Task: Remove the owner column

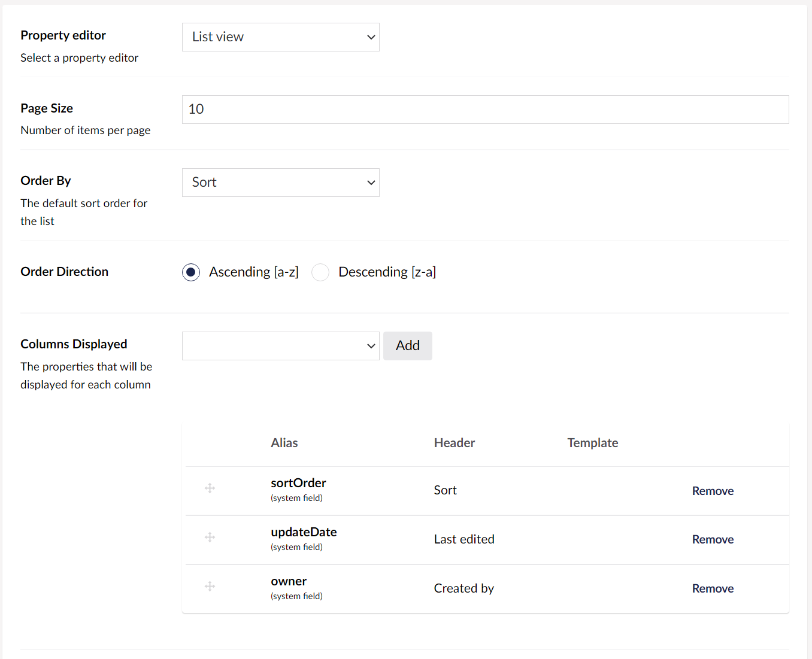Action: tap(713, 588)
